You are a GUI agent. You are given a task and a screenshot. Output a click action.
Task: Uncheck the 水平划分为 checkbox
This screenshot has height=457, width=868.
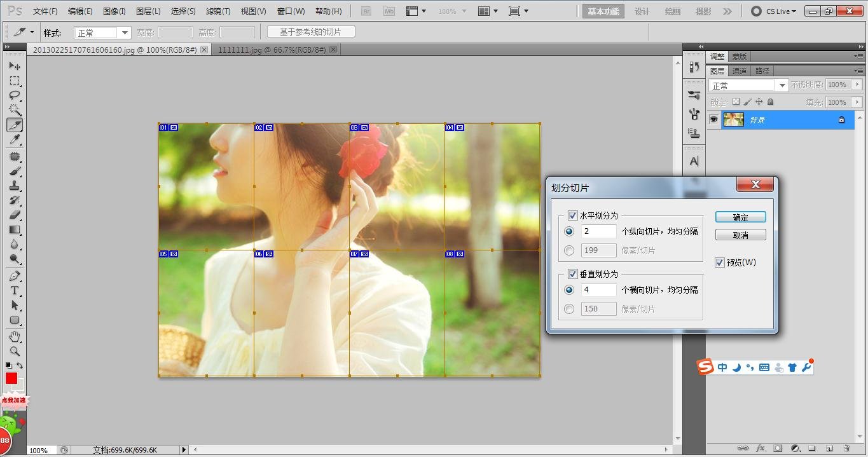click(x=573, y=215)
